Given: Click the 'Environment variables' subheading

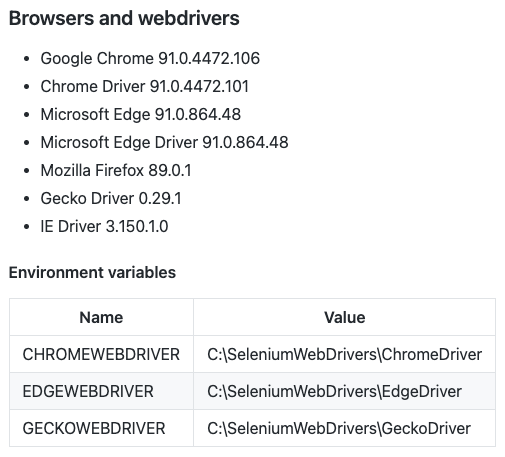Looking at the screenshot, I should [92, 272].
